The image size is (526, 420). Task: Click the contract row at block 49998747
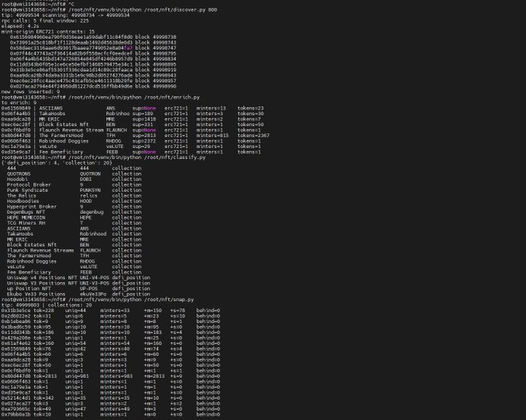coord(93,48)
